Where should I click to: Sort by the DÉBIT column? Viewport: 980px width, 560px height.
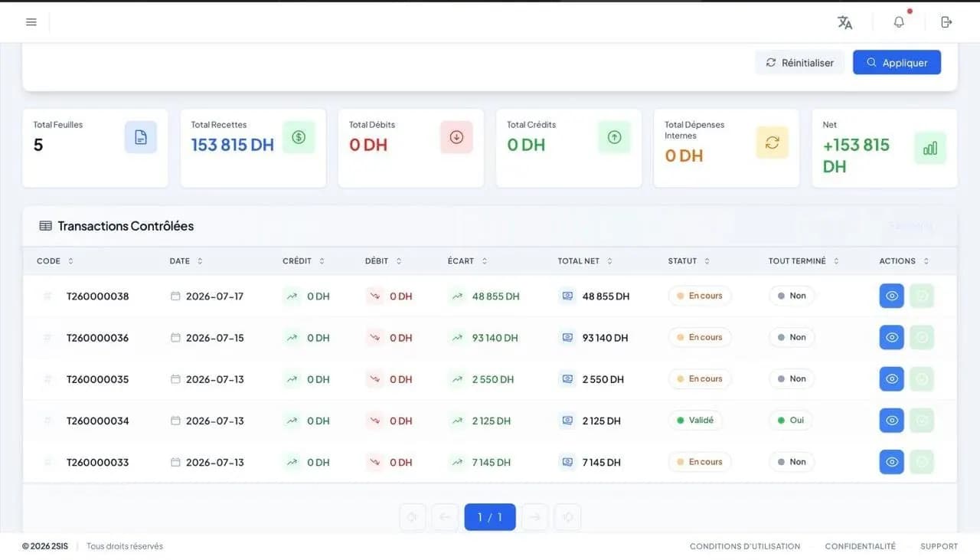point(384,261)
